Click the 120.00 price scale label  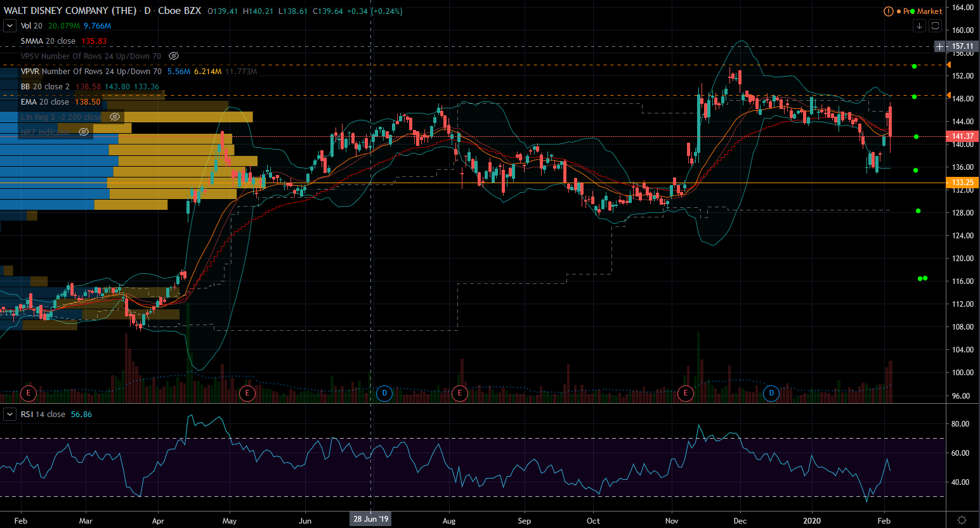point(963,259)
